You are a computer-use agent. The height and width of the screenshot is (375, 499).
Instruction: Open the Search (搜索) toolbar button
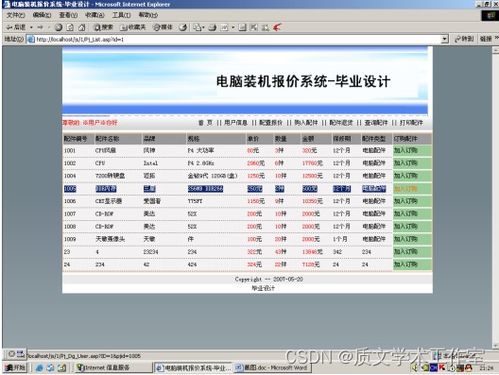(x=103, y=27)
